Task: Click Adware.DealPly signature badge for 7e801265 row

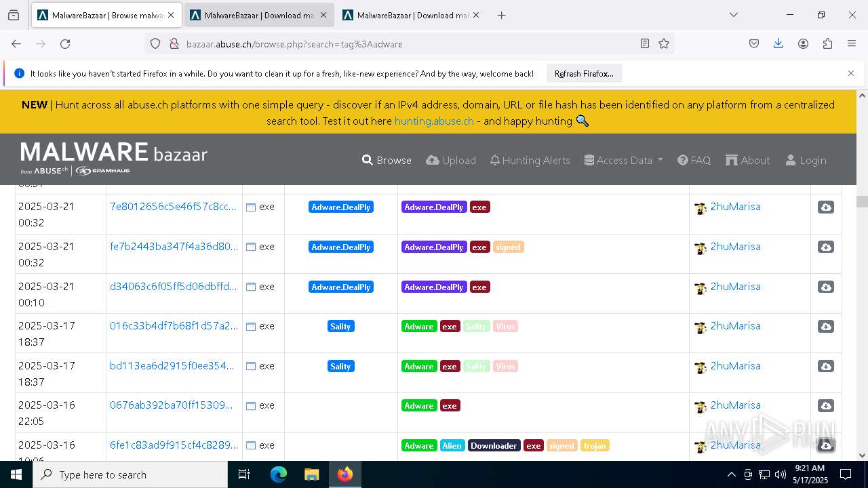Action: click(340, 207)
